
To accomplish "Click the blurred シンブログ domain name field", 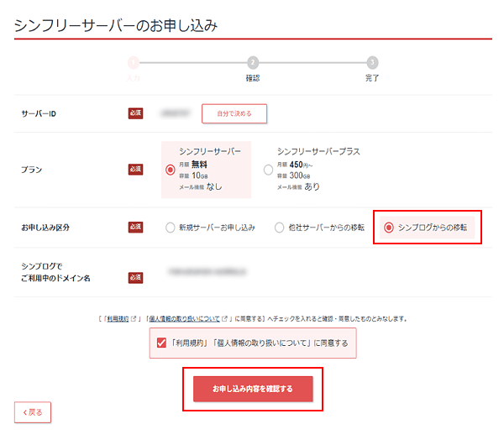I will tap(207, 272).
